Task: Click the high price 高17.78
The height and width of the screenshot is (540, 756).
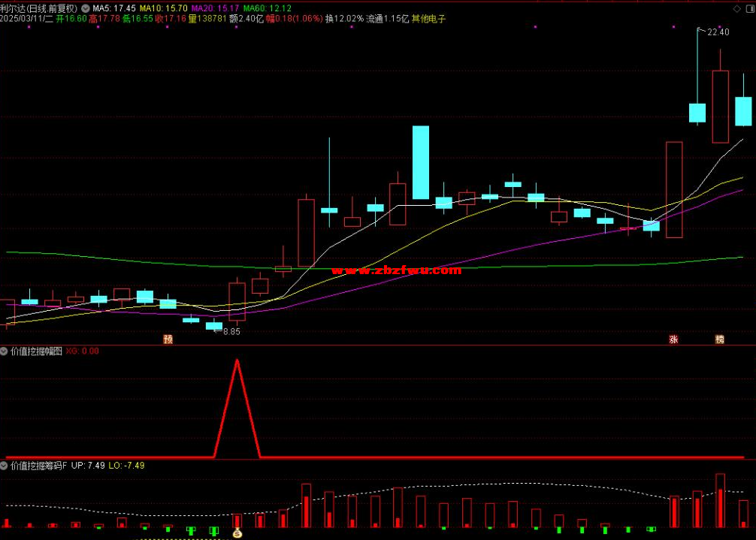Action: click(104, 19)
